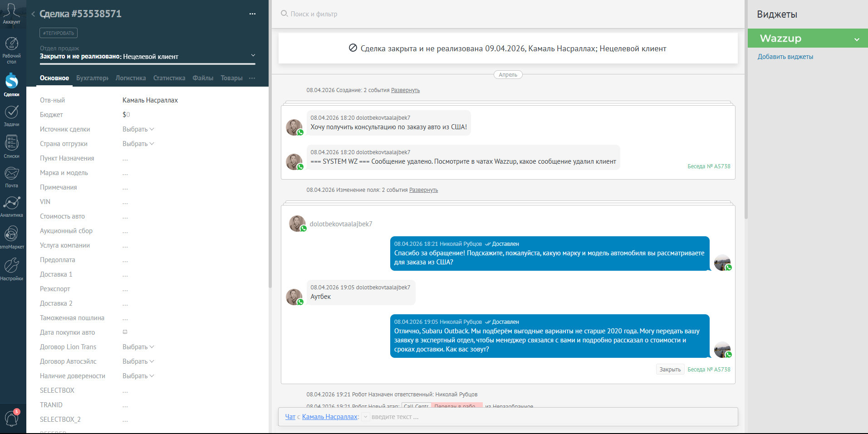Open the Договор Lion Trans Выбрать dropdown
The width and height of the screenshot is (868, 434).
(x=138, y=347)
